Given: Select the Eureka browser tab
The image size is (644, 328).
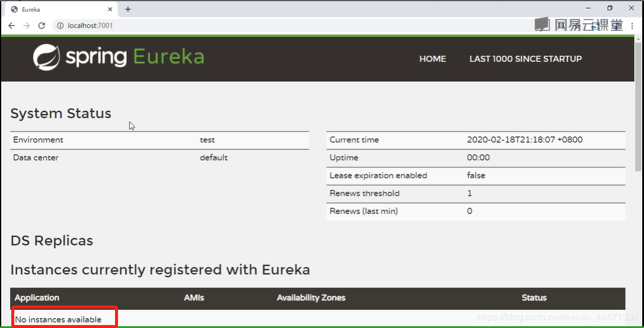Looking at the screenshot, I should tap(62, 9).
